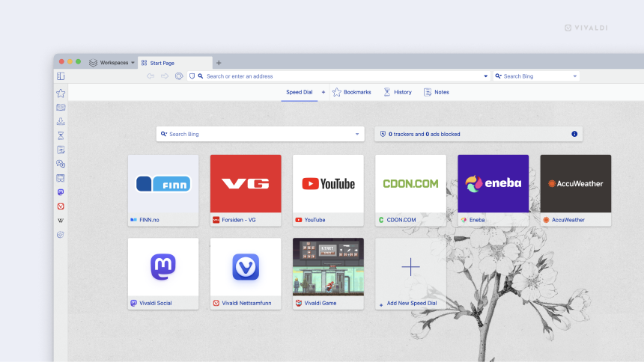Open the Vivaldi Social speed dial
Viewport: 644px width, 362px height.
click(163, 274)
